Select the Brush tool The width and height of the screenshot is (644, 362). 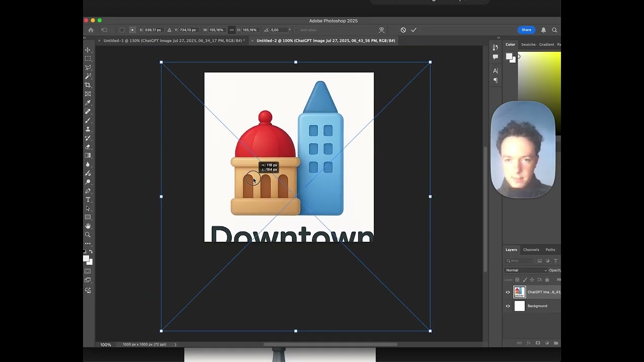pyautogui.click(x=88, y=120)
